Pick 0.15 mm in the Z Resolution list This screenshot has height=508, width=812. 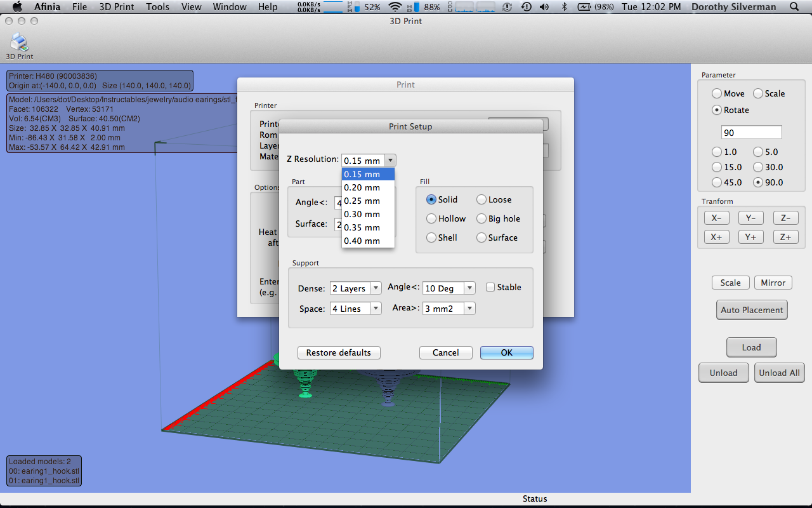[368, 174]
